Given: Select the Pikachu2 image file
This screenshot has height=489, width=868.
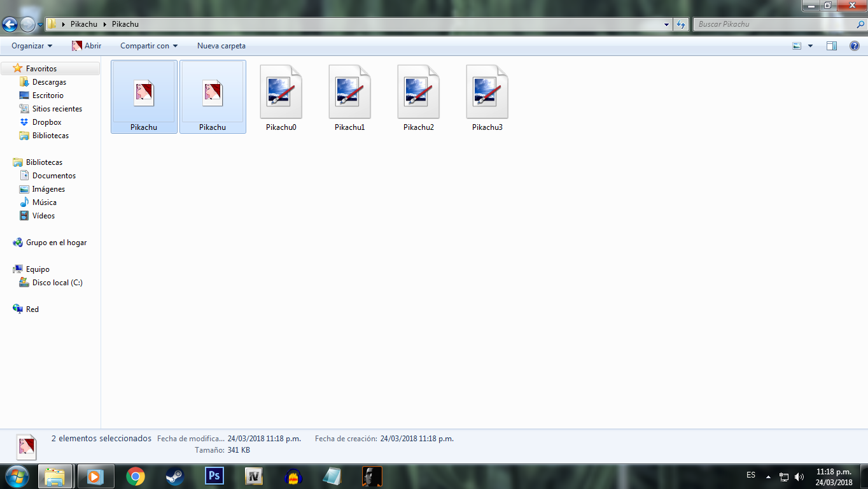Looking at the screenshot, I should pos(419,97).
